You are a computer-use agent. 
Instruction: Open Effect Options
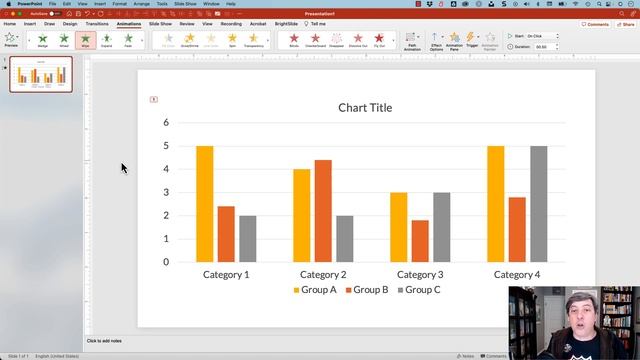tap(436, 42)
